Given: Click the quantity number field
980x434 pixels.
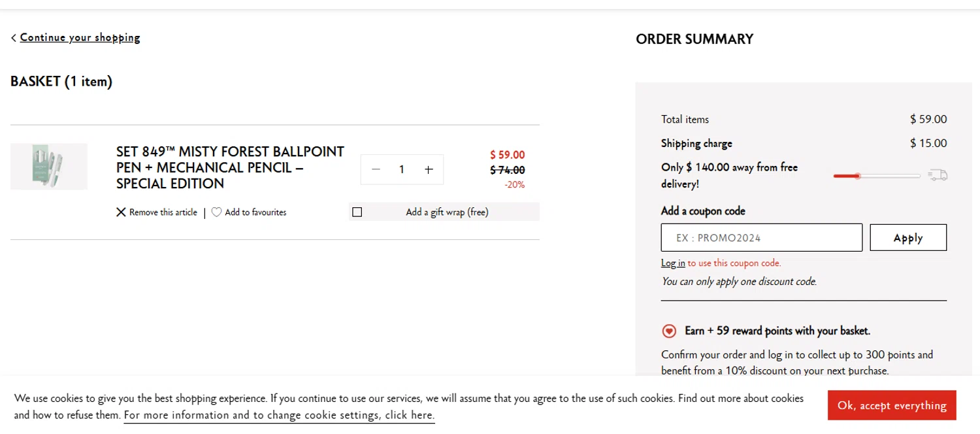Looking at the screenshot, I should coord(402,170).
